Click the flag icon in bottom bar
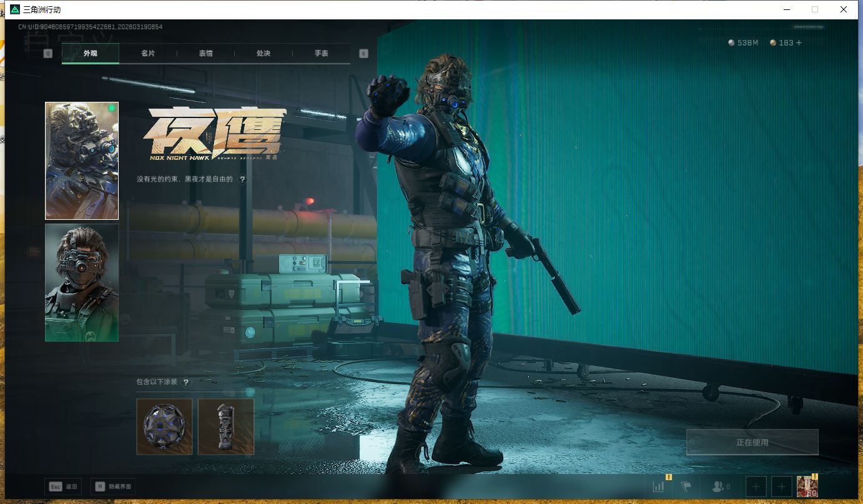 [686, 487]
